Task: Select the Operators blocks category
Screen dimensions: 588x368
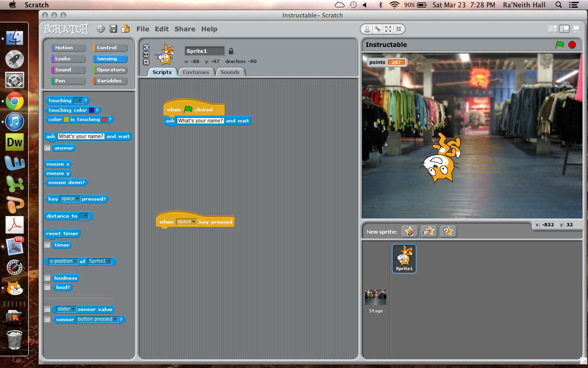Action: (x=110, y=70)
